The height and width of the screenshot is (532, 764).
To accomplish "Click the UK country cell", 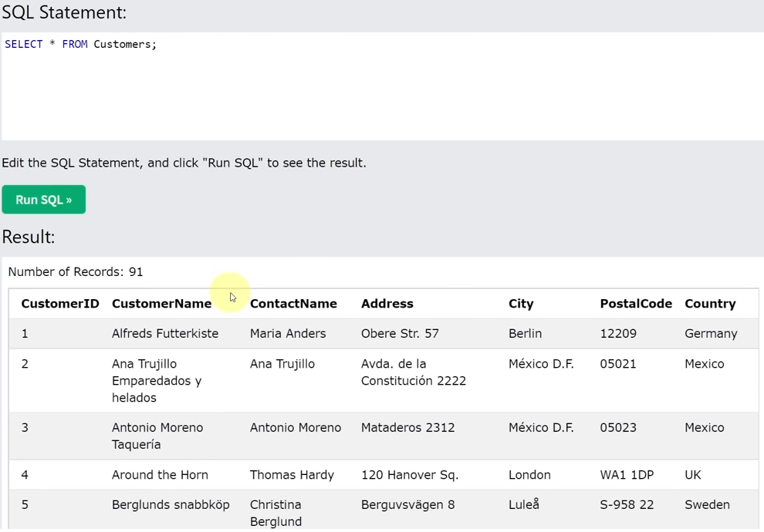I will [x=693, y=475].
